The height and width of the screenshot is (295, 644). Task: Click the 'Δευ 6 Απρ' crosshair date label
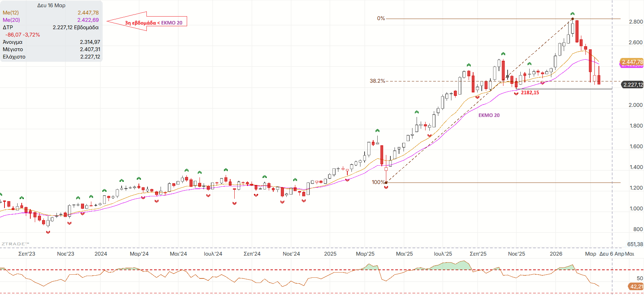612,254
